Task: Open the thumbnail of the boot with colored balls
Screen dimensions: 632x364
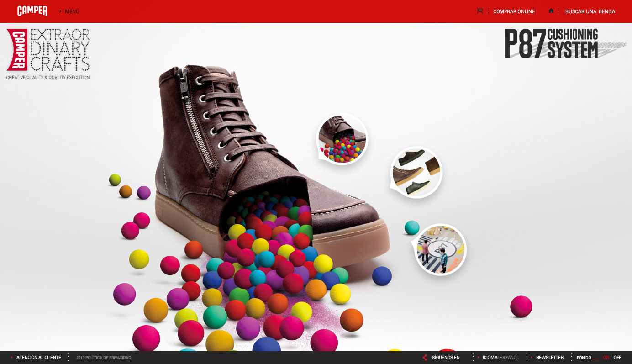Action: [x=342, y=139]
